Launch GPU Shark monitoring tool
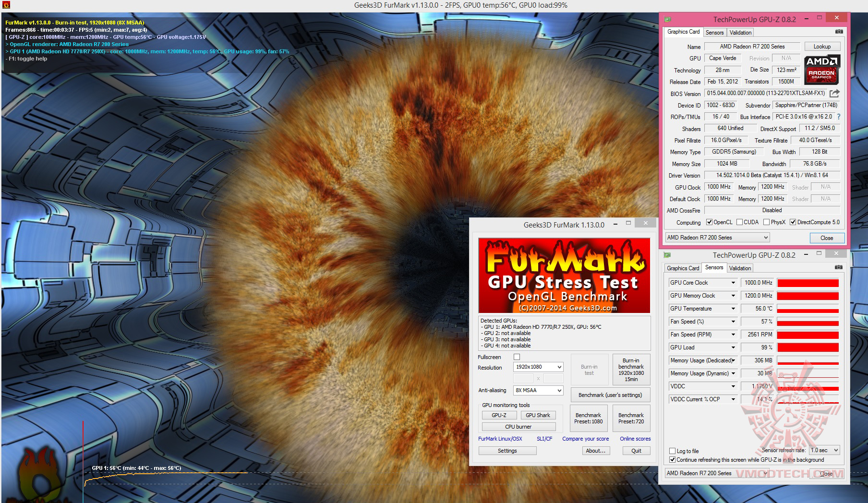This screenshot has width=868, height=503. coord(538,415)
